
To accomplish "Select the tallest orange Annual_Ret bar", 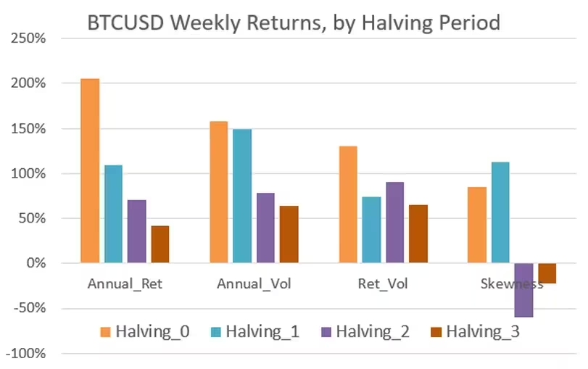I will pos(90,170).
